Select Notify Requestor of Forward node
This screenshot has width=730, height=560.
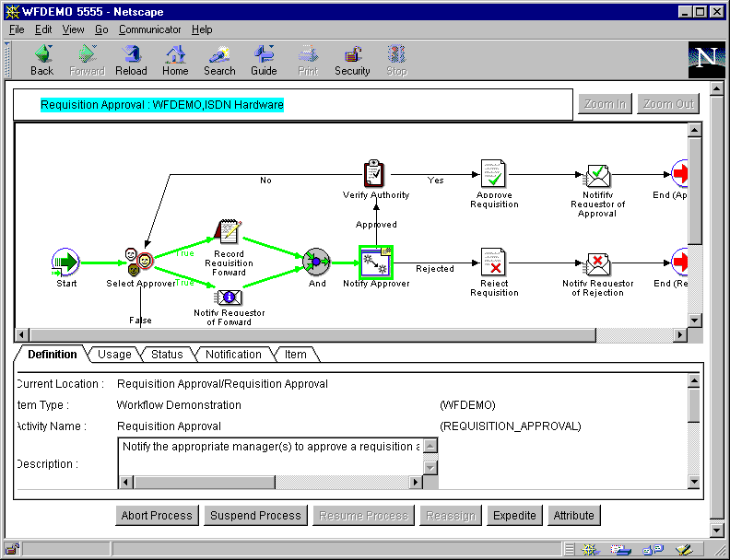tap(229, 297)
